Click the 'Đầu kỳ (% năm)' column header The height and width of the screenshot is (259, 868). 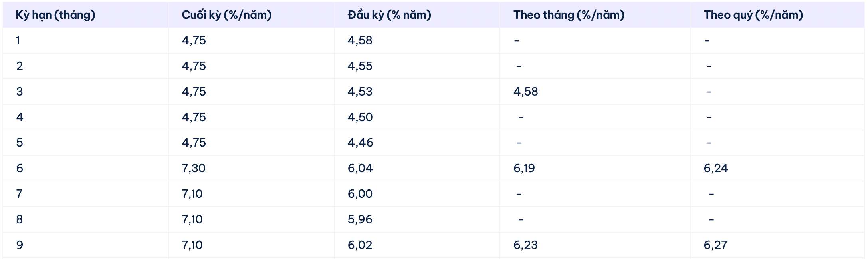389,15
